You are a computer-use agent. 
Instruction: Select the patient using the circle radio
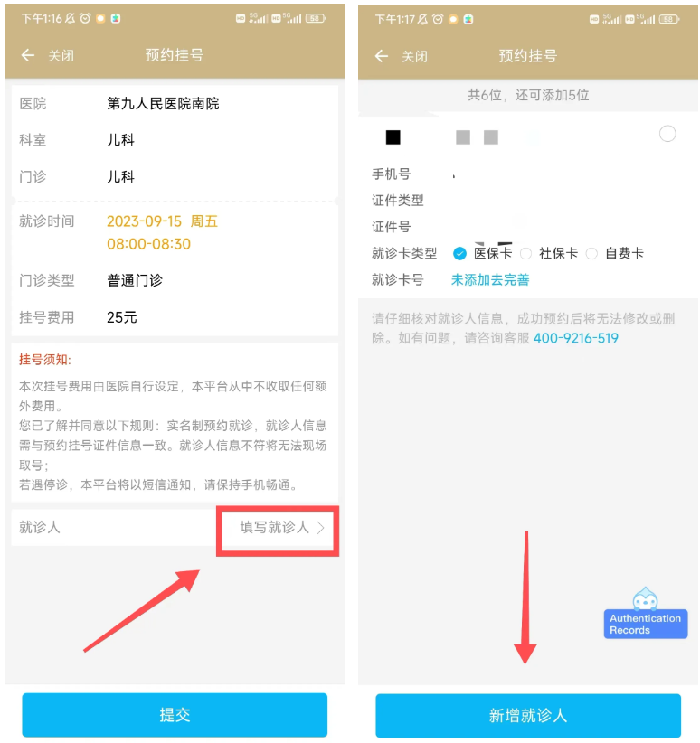click(x=667, y=134)
